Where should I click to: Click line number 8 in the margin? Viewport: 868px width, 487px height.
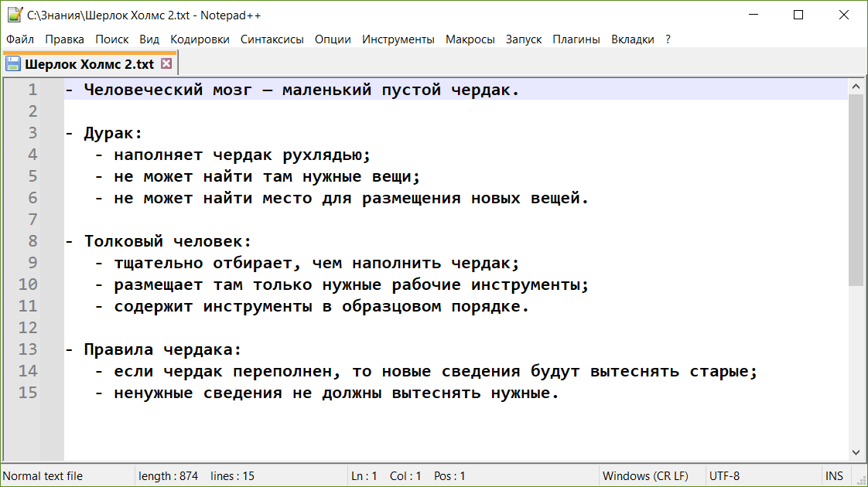click(32, 241)
